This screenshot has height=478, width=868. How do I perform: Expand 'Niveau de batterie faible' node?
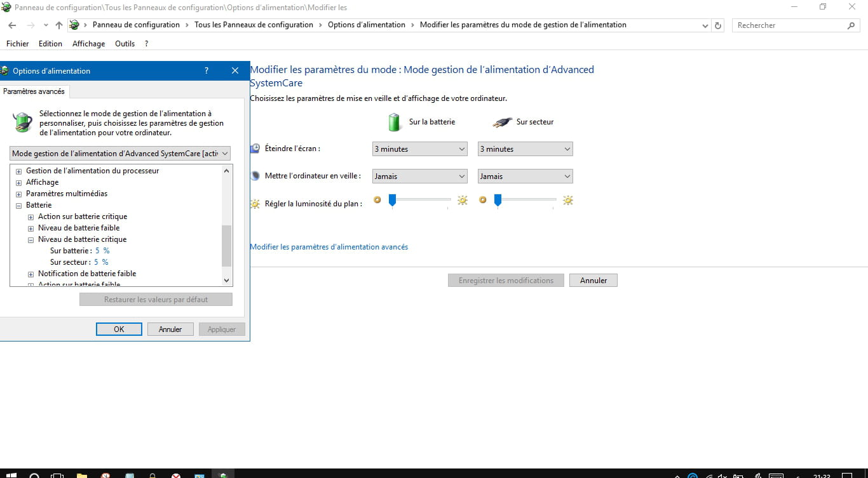point(31,229)
